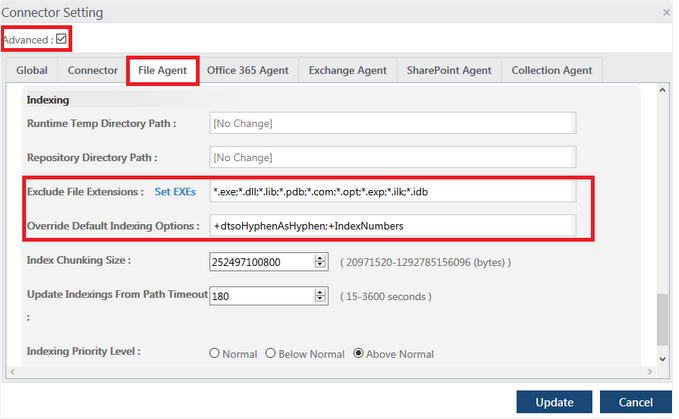
Task: Toggle the Advanced checkbox
Action: 62,39
